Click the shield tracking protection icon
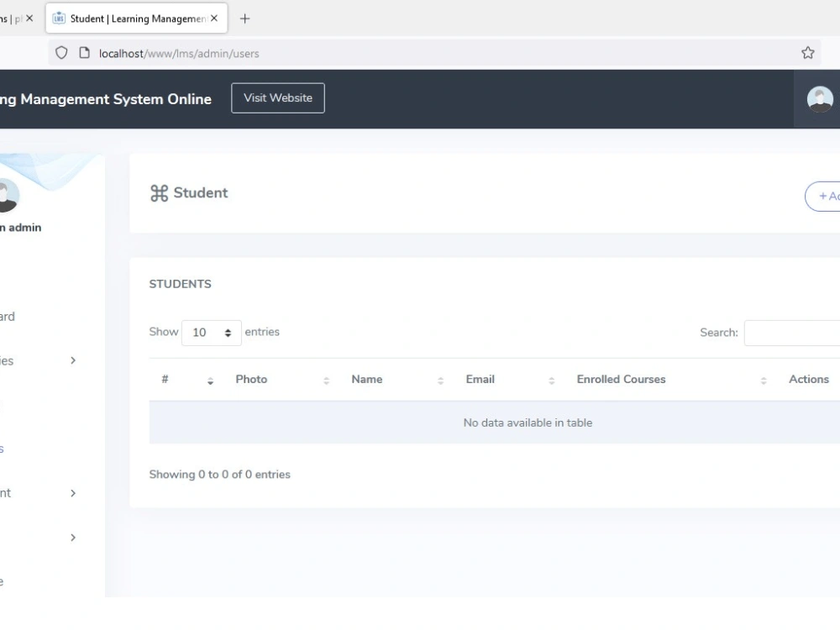The image size is (840, 630). point(61,53)
